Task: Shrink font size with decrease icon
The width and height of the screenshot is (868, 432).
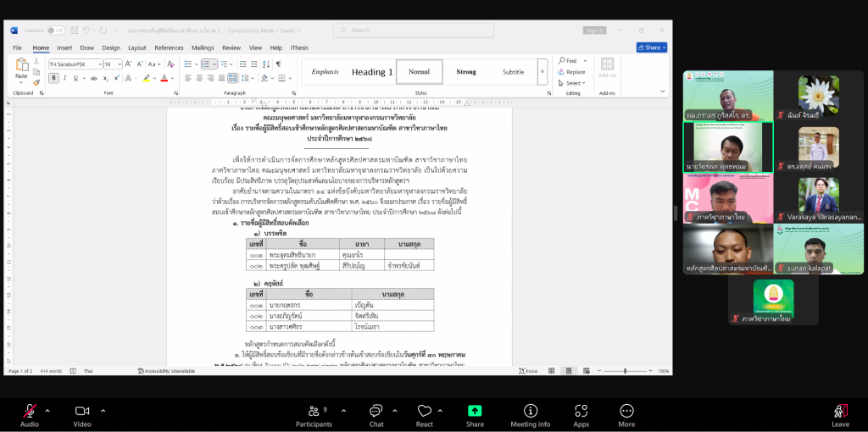Action: pyautogui.click(x=140, y=64)
